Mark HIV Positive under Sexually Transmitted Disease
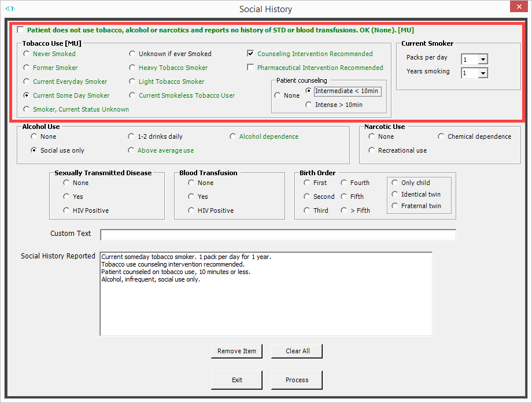532x403 pixels. [66, 210]
